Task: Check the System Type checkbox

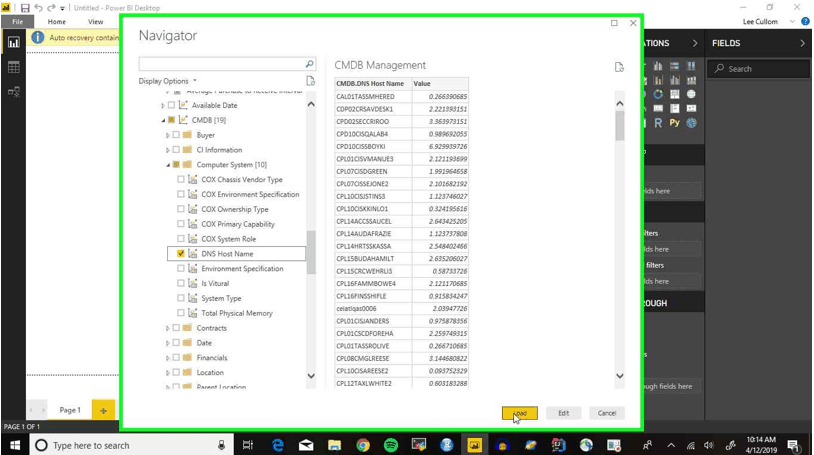Action: pyautogui.click(x=181, y=298)
